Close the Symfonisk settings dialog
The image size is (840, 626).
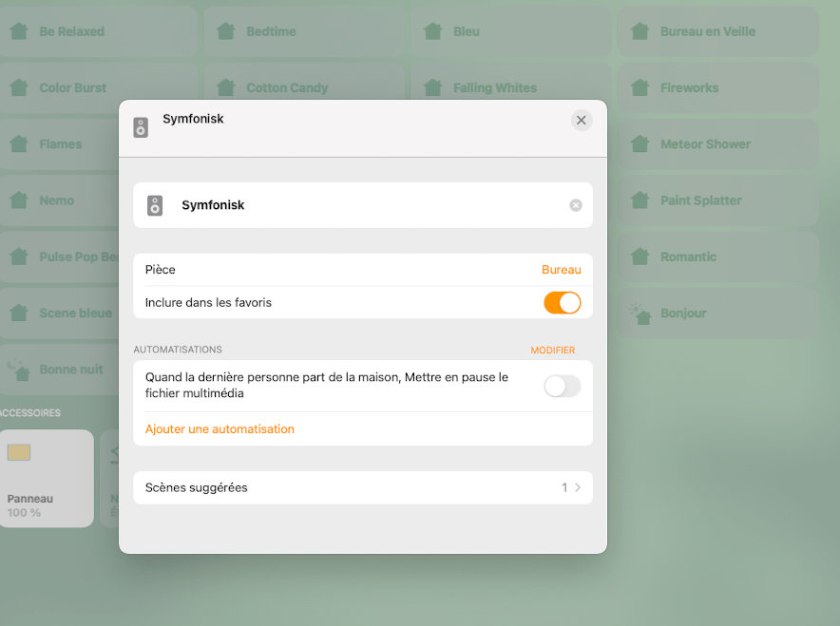tap(582, 120)
